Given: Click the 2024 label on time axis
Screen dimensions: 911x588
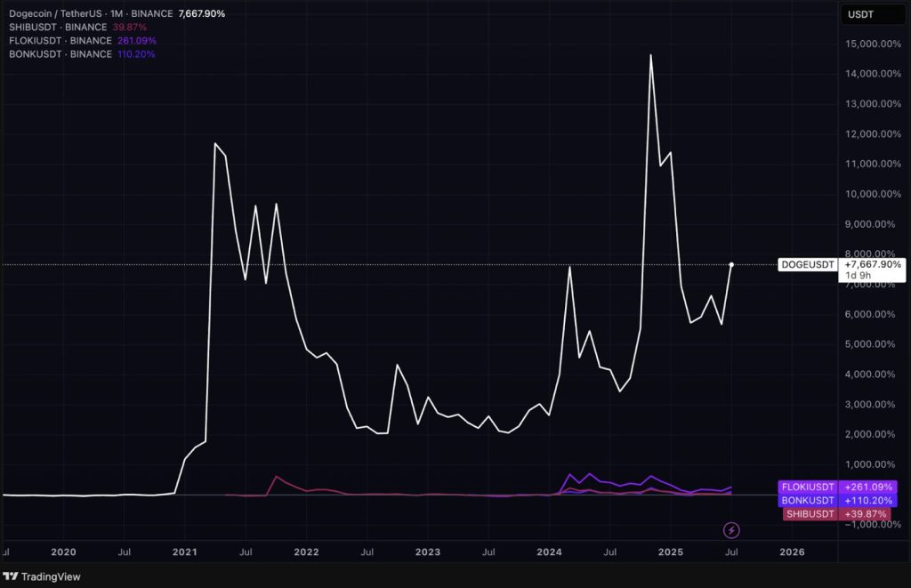Looking at the screenshot, I should (549, 552).
